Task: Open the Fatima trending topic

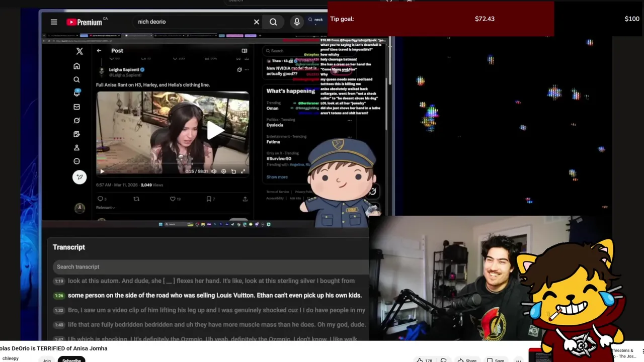Action: pos(273,142)
